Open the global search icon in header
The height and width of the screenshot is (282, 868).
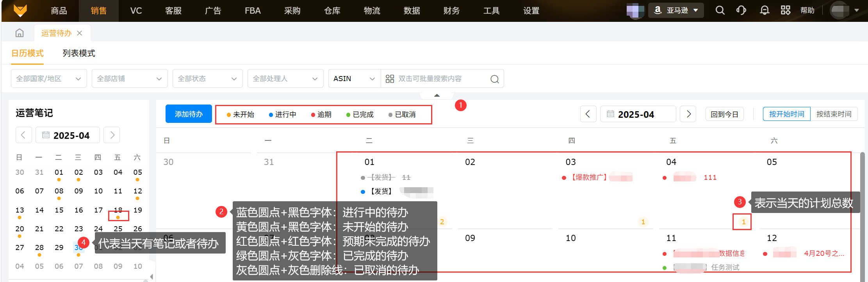[720, 11]
